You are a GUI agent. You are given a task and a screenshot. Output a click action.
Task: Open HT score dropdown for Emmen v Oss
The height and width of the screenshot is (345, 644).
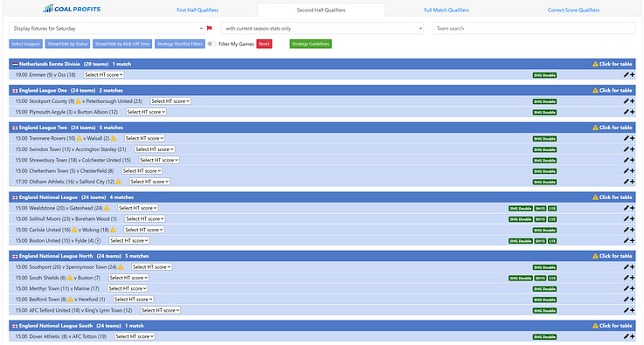[x=104, y=75]
